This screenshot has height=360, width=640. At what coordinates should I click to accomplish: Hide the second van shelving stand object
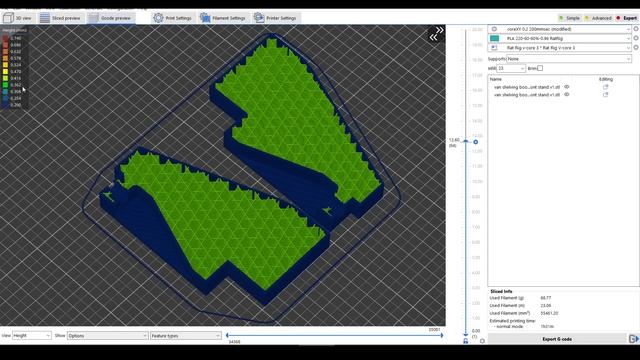click(x=567, y=94)
